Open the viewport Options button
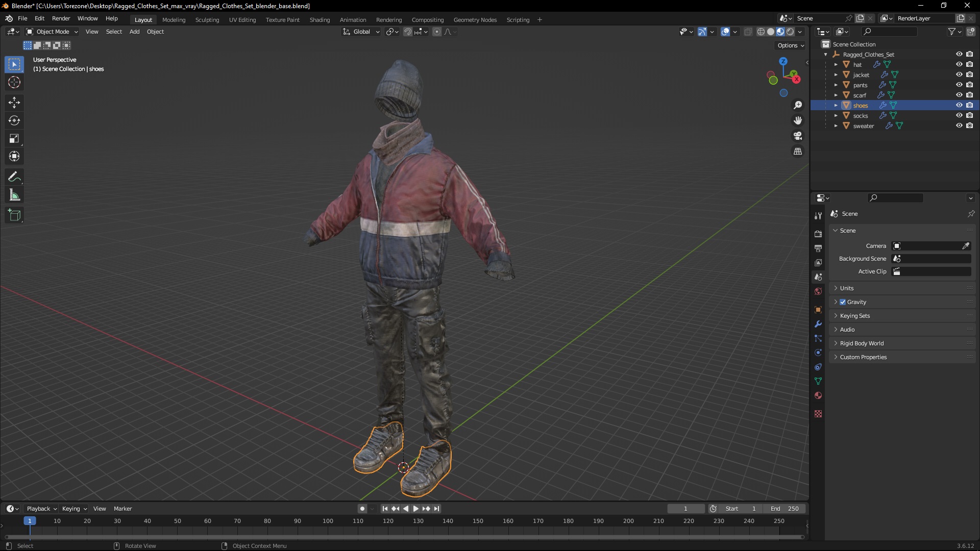 [790, 45]
